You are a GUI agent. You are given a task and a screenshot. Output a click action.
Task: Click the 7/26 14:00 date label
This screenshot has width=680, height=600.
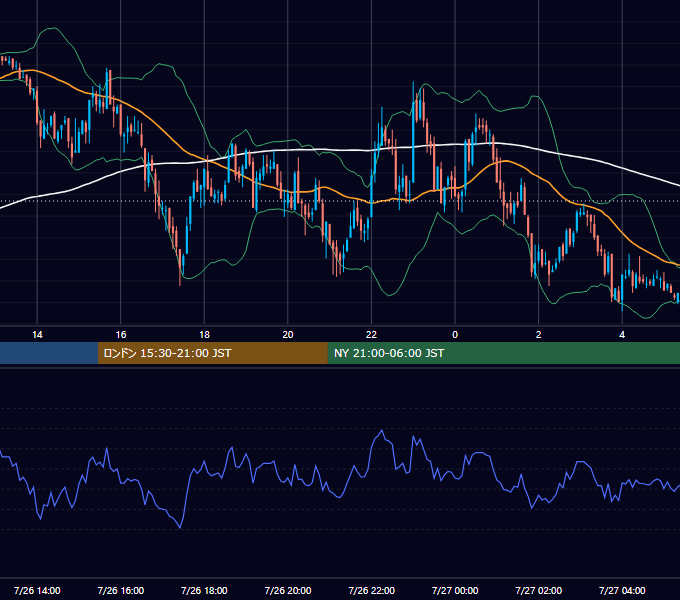[37, 590]
